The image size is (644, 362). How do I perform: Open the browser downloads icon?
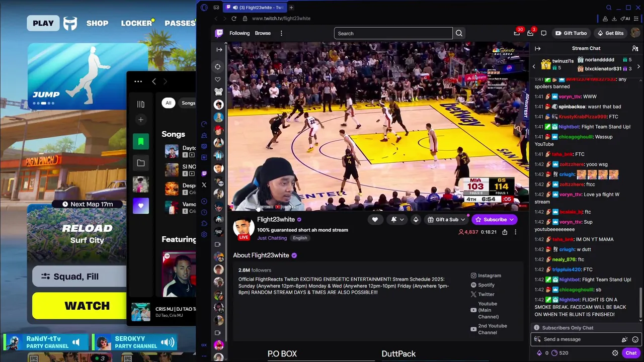click(x=614, y=19)
